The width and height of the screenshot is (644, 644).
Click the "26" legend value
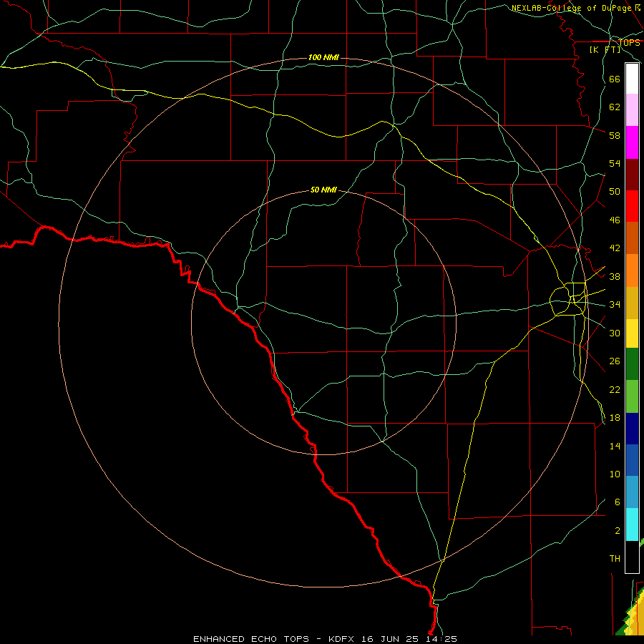coord(615,361)
